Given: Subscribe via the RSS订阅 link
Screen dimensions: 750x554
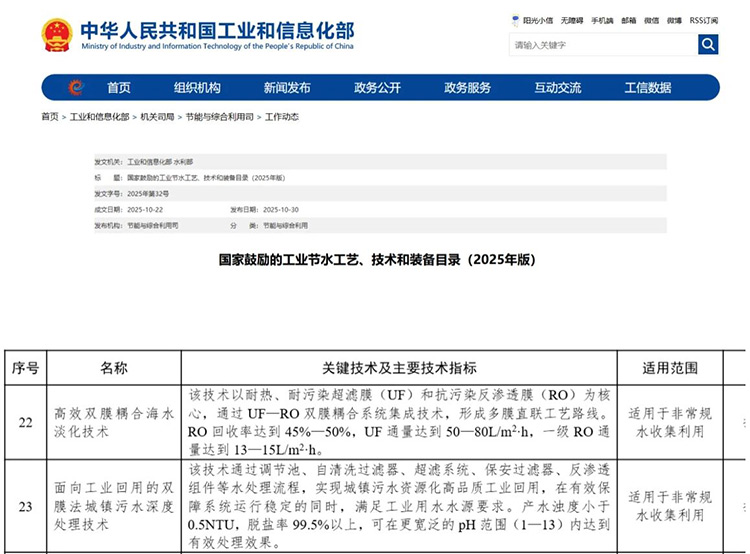Looking at the screenshot, I should pyautogui.click(x=704, y=19).
